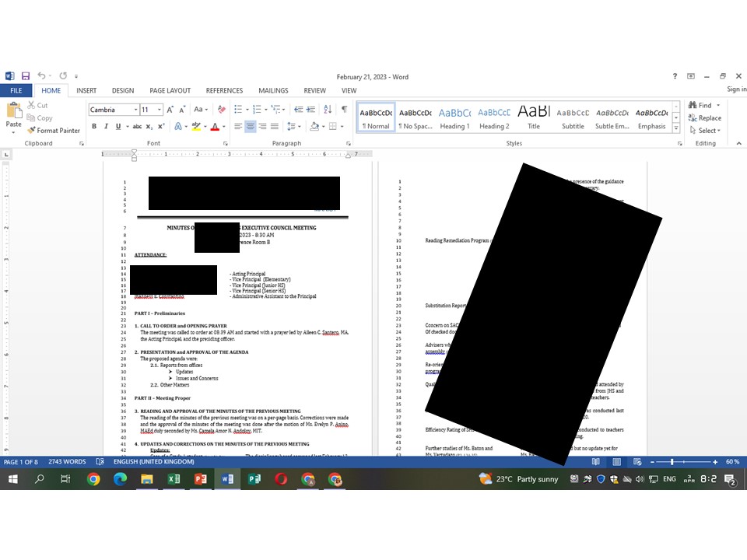Copy the selection to clipboard

(40, 118)
